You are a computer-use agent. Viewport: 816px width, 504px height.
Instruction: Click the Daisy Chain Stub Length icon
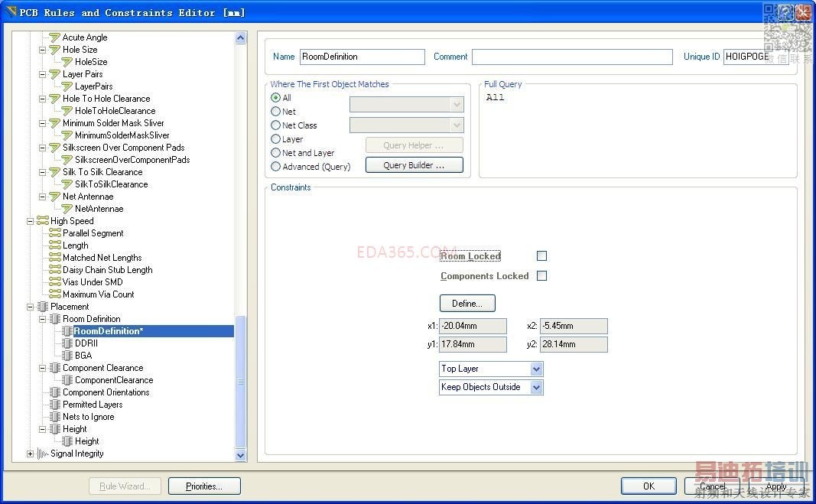tap(54, 270)
